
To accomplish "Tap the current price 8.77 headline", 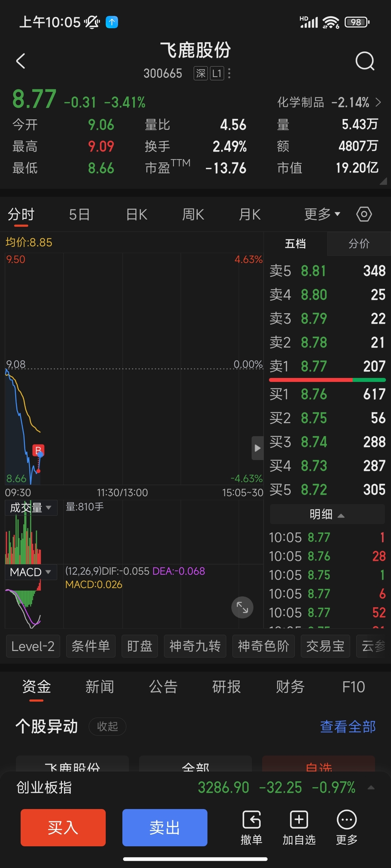I will pos(34,99).
